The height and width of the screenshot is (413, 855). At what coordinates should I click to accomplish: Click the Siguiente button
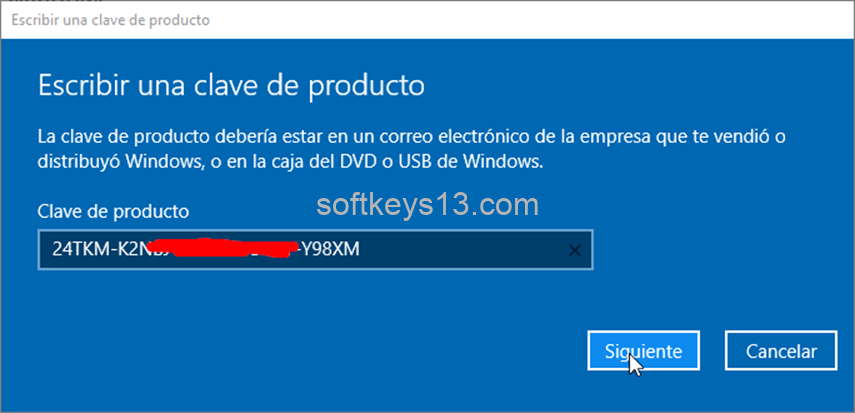pyautogui.click(x=643, y=350)
